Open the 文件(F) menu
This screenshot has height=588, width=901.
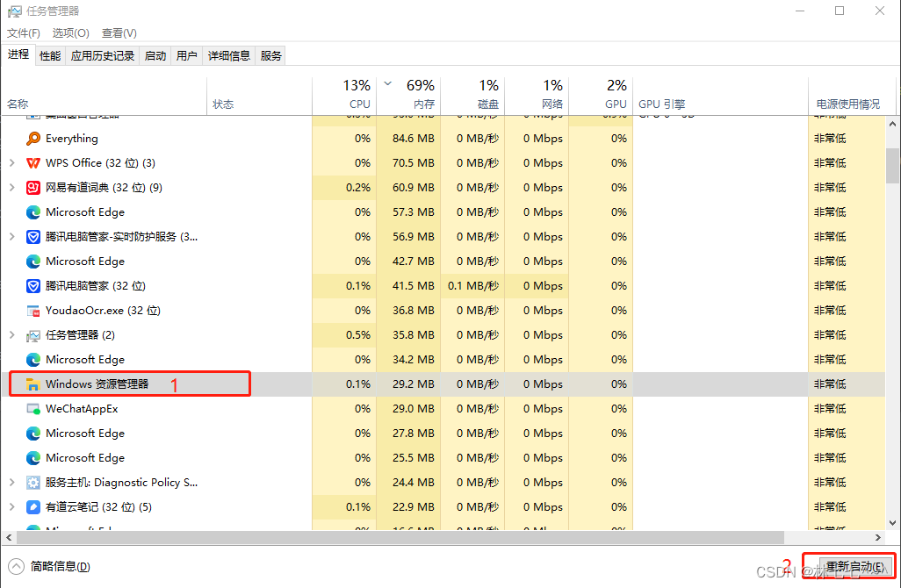coord(24,33)
